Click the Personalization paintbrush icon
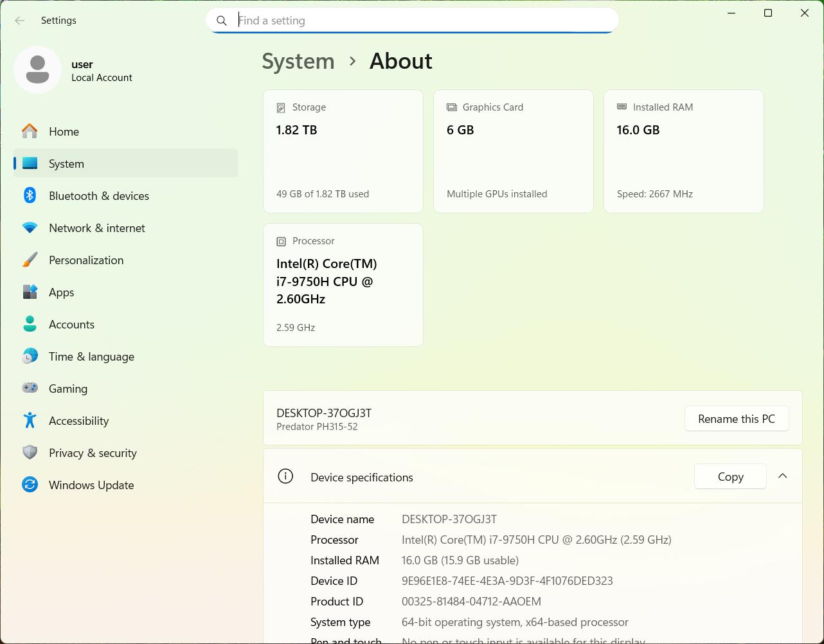 click(x=30, y=260)
